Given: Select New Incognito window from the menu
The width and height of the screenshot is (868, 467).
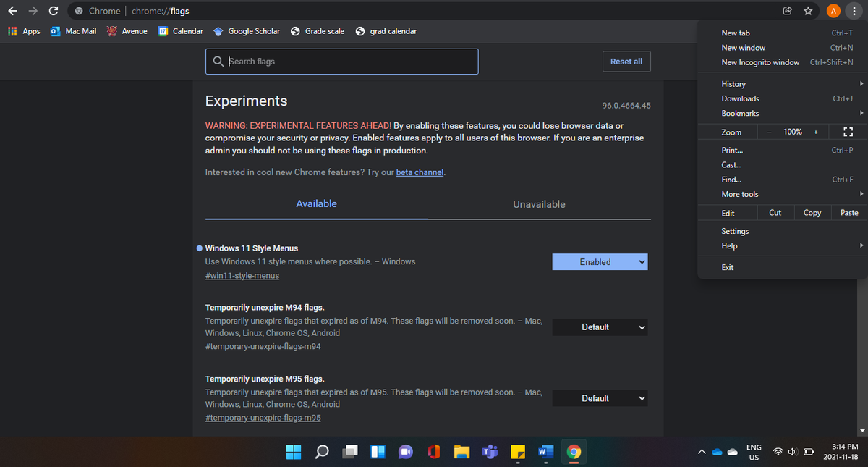Looking at the screenshot, I should coord(760,62).
